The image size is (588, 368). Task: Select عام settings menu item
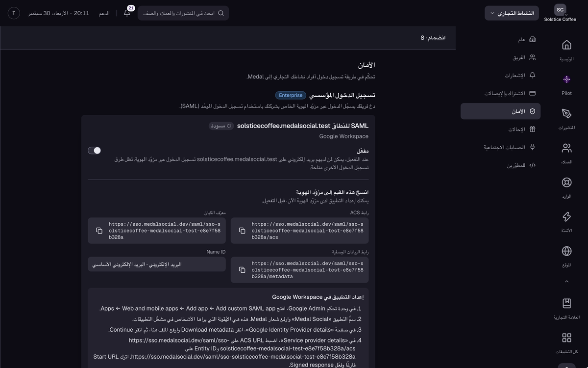(501, 39)
